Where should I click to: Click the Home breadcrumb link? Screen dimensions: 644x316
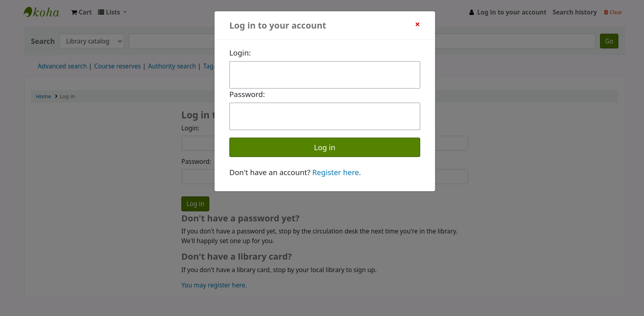[x=43, y=97]
